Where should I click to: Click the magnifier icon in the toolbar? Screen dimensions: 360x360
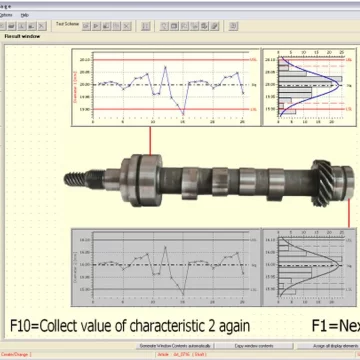pyautogui.click(x=164, y=26)
